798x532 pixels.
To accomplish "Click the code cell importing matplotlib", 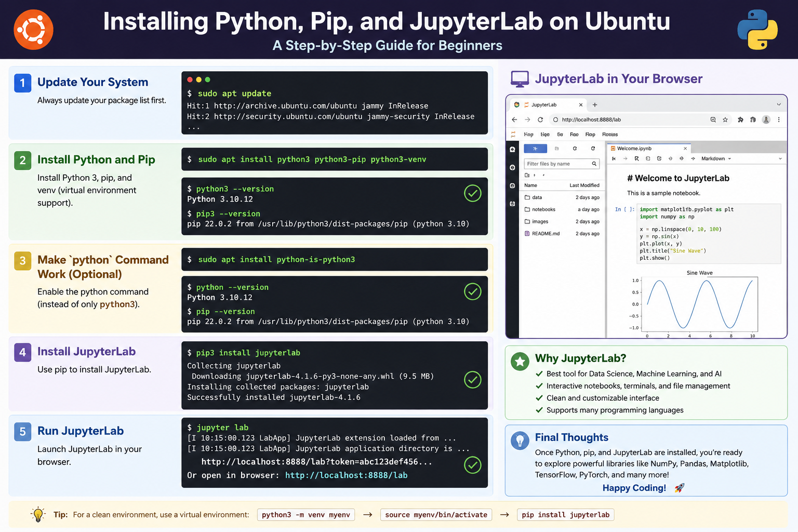I will pyautogui.click(x=709, y=233).
